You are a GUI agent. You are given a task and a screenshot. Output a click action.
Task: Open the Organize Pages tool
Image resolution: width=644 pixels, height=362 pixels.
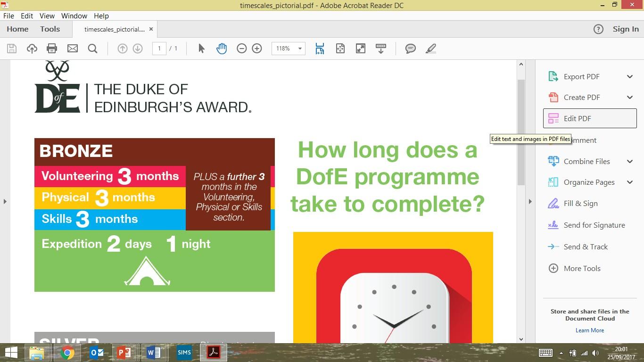(x=589, y=182)
